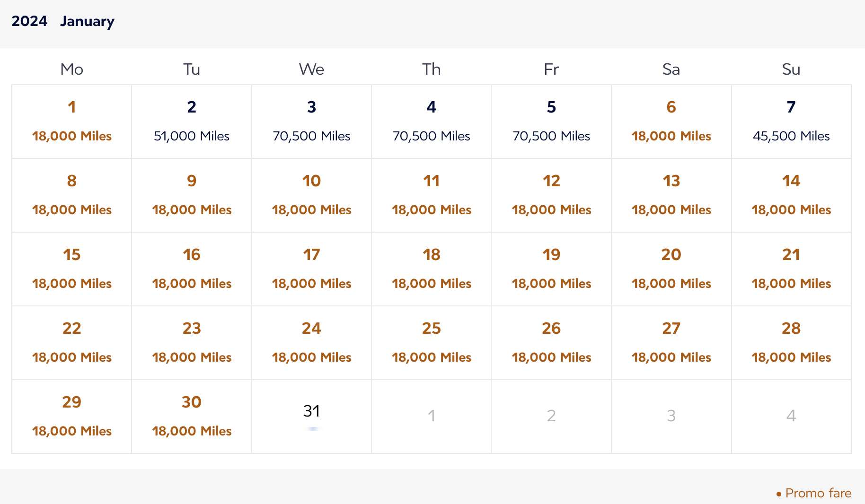
Task: Select Sunday January 28 fare
Action: click(x=791, y=343)
